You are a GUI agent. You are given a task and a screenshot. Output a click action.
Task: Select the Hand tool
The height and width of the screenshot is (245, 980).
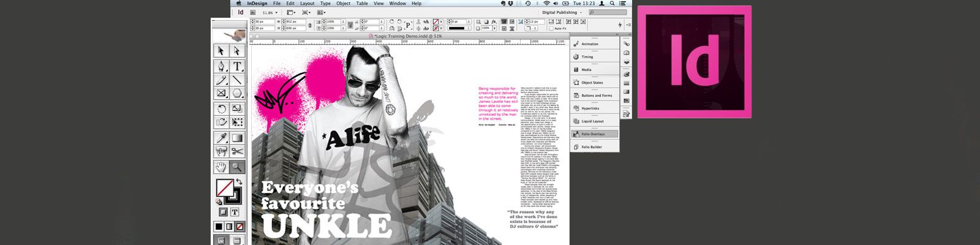click(221, 167)
